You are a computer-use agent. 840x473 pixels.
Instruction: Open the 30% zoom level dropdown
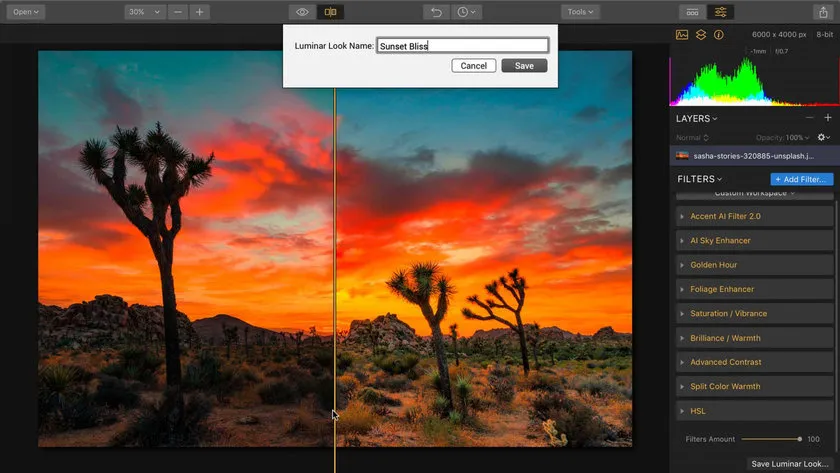[x=143, y=12]
